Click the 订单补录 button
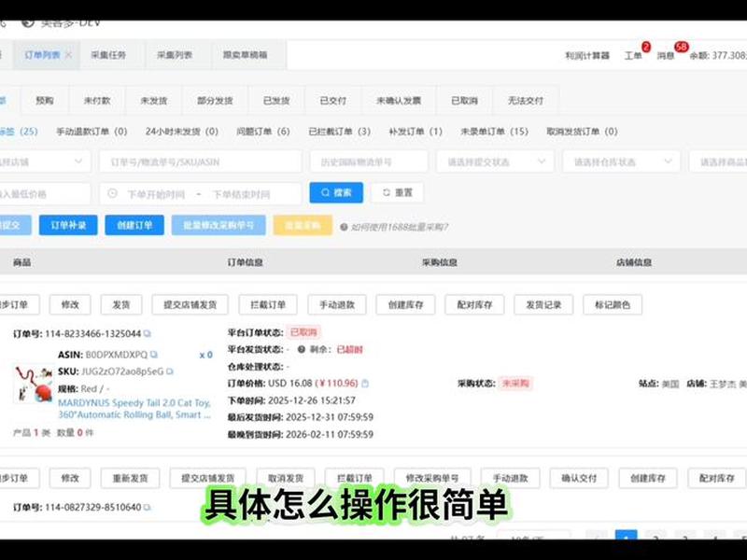747x560 pixels. [68, 225]
